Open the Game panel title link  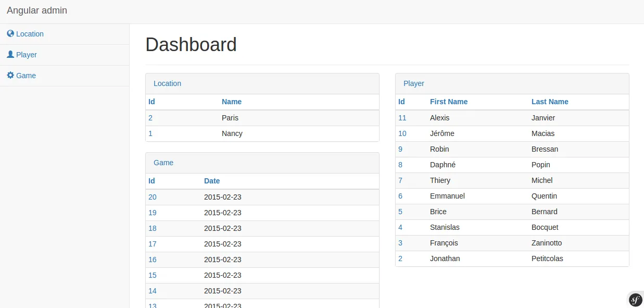coord(163,163)
